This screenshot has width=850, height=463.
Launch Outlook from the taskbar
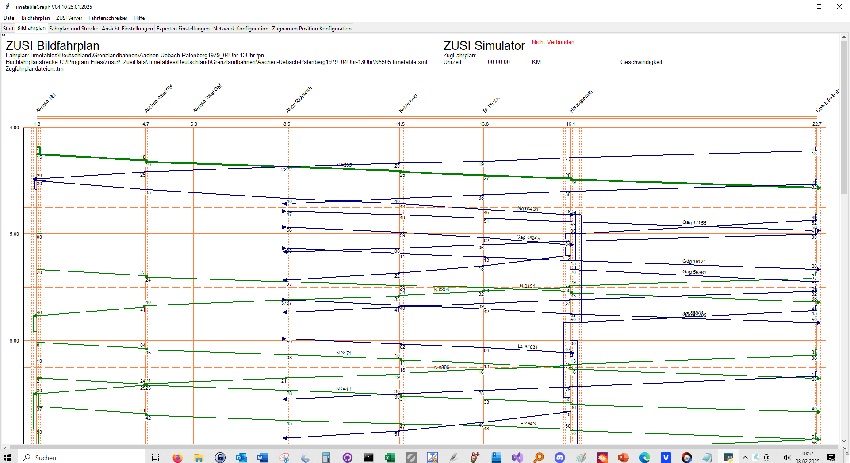click(x=243, y=456)
